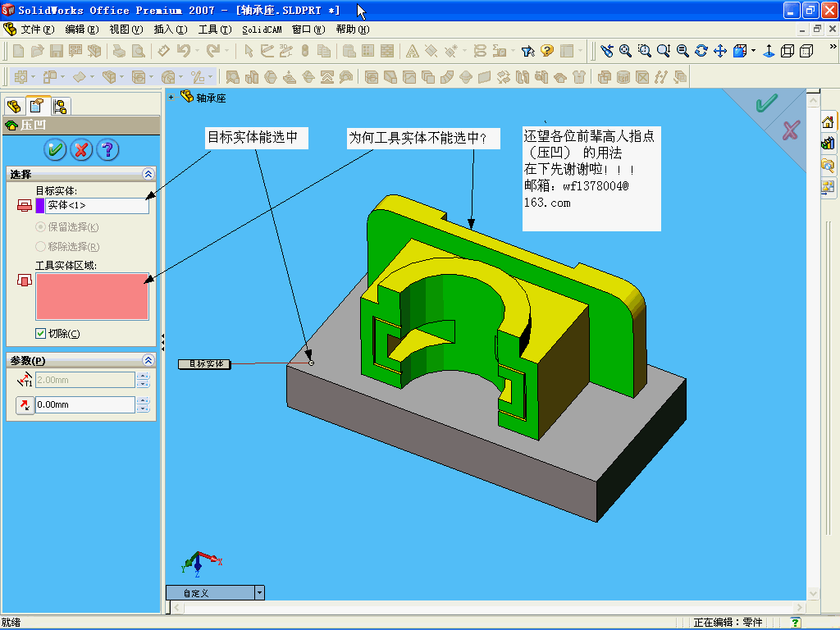840x630 pixels.
Task: Click the Open file toolbar icon
Action: [x=37, y=51]
